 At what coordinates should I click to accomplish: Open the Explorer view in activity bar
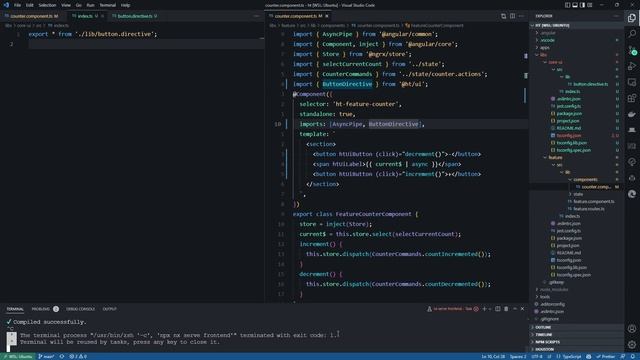[x=632, y=18]
